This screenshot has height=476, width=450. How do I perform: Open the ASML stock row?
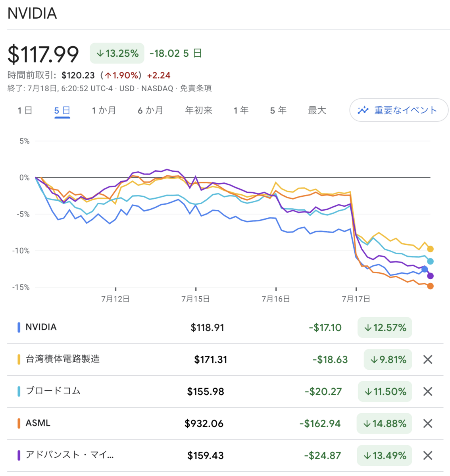[225, 423]
